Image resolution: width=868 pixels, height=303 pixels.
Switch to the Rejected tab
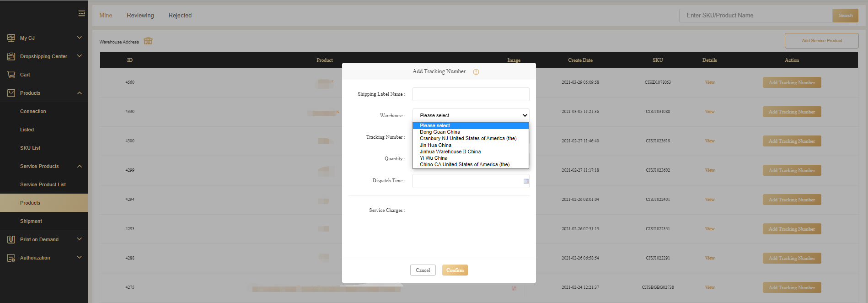[180, 15]
